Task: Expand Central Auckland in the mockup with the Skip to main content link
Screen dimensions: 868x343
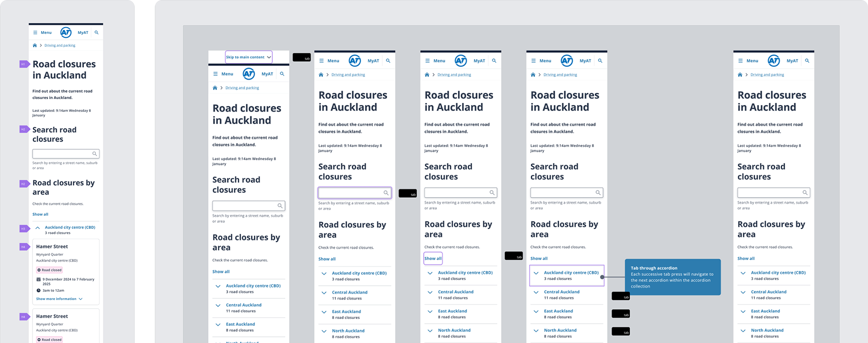Action: (x=218, y=305)
